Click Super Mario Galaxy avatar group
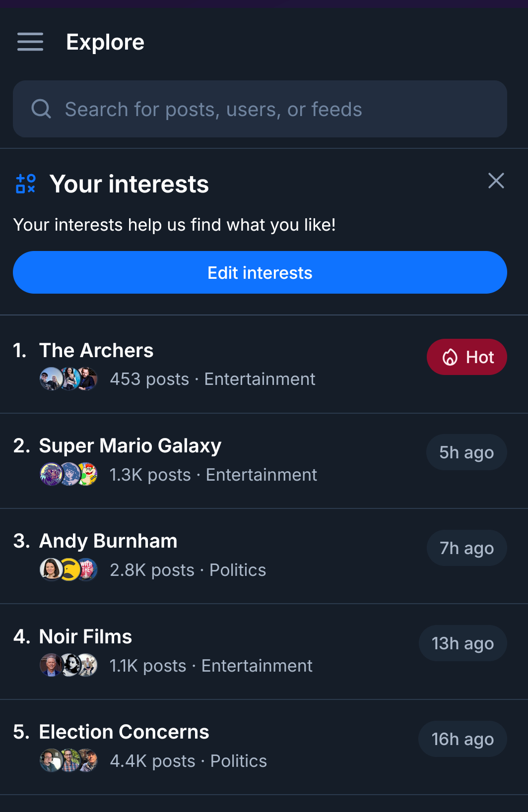528x812 pixels. (68, 475)
